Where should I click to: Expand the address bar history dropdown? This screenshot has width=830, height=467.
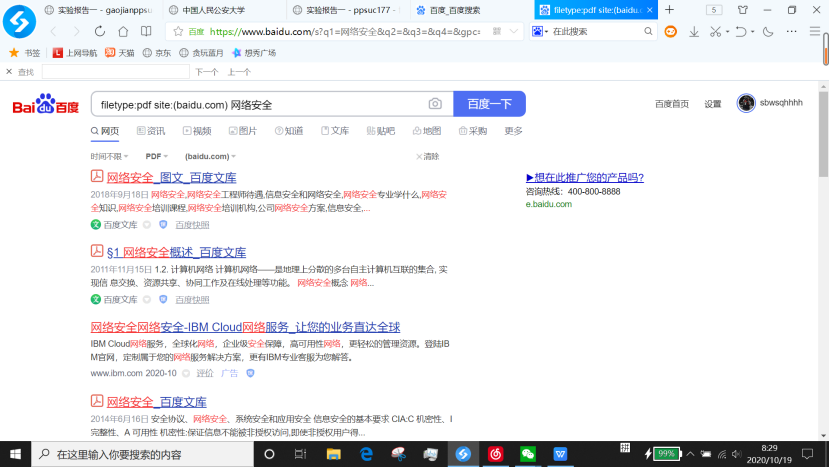[x=513, y=32]
